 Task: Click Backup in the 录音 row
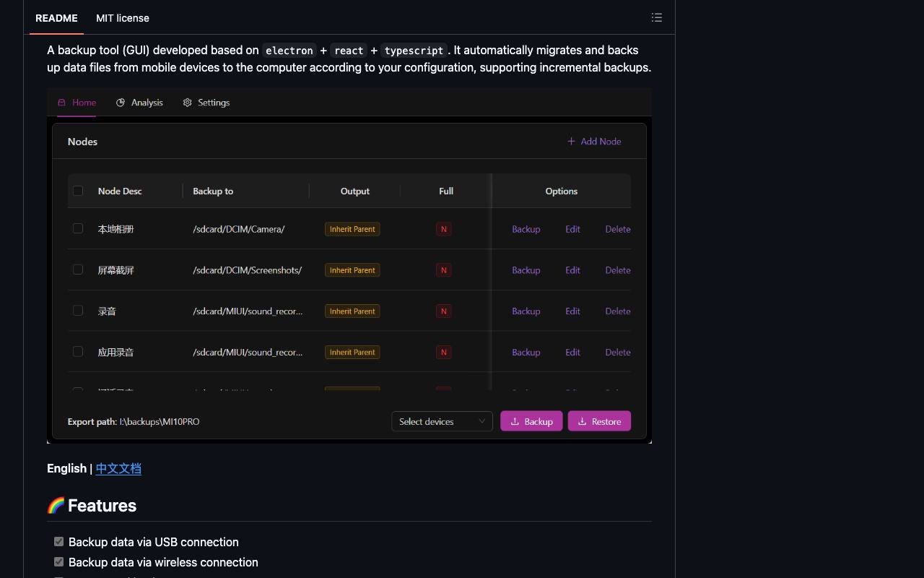point(526,311)
